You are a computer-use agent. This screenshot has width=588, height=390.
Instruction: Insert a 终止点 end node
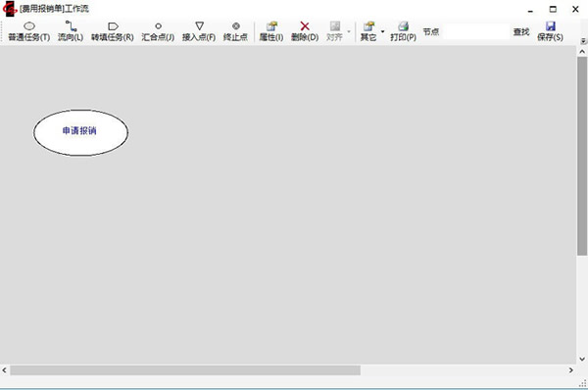(235, 31)
